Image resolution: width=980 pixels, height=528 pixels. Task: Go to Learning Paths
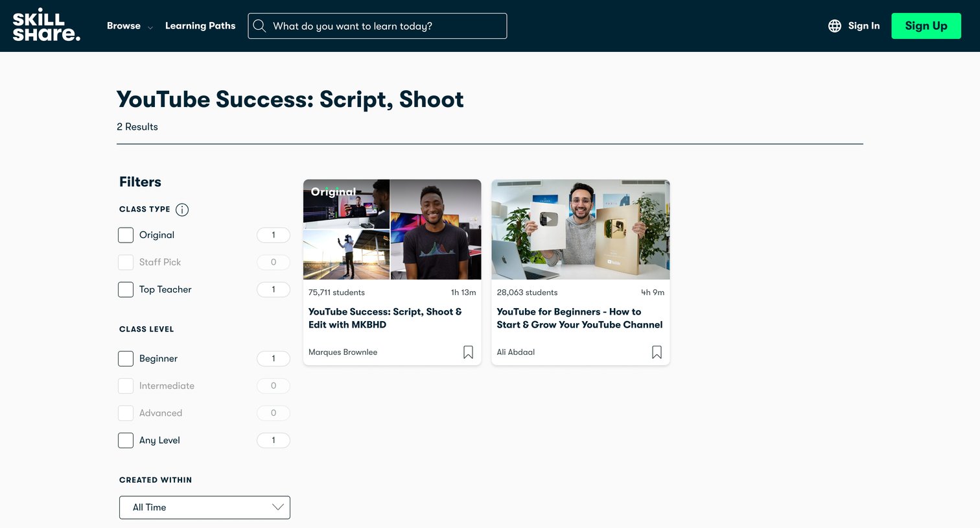[200, 26]
